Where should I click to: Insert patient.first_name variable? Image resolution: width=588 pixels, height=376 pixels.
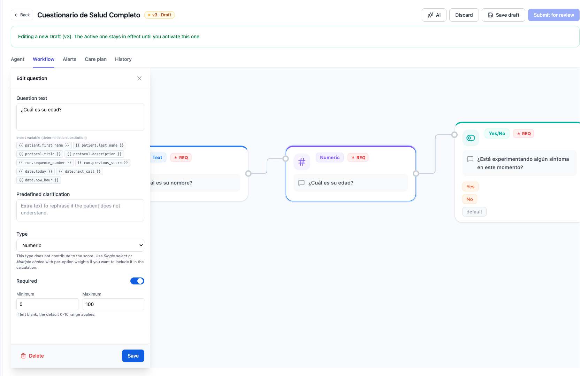point(44,145)
